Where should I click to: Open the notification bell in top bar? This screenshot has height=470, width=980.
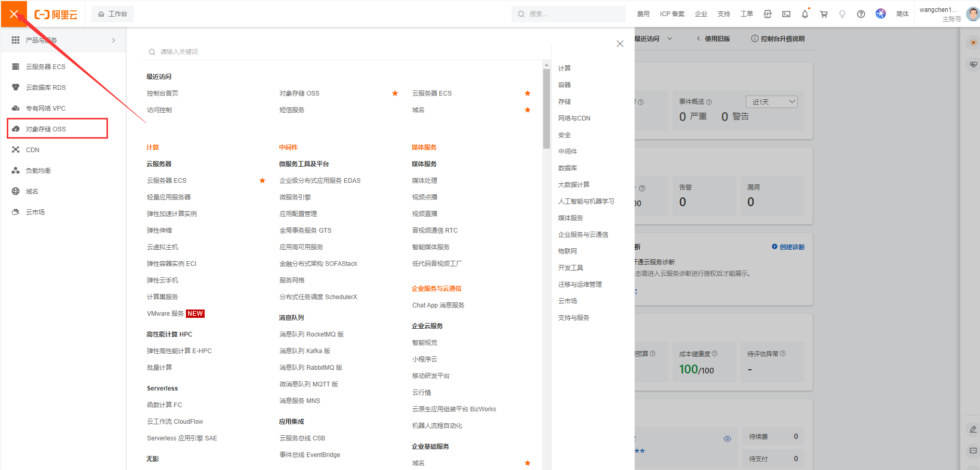tap(804, 14)
